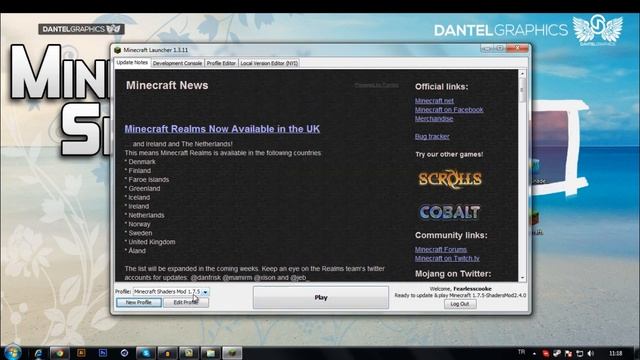Click the Welcome, Fearlesscooke text
Image resolution: width=640 pixels, height=360 pixels.
click(460, 289)
